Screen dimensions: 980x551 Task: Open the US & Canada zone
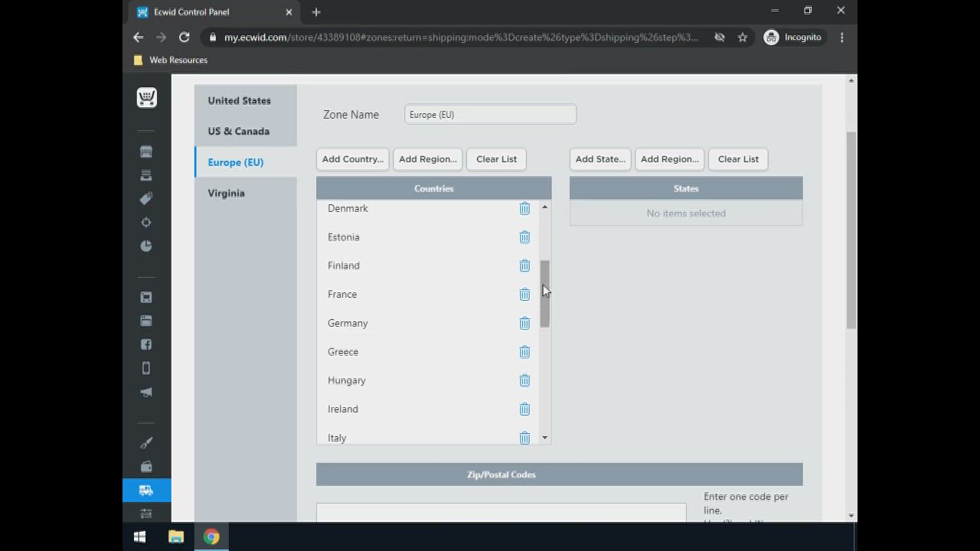(x=238, y=131)
